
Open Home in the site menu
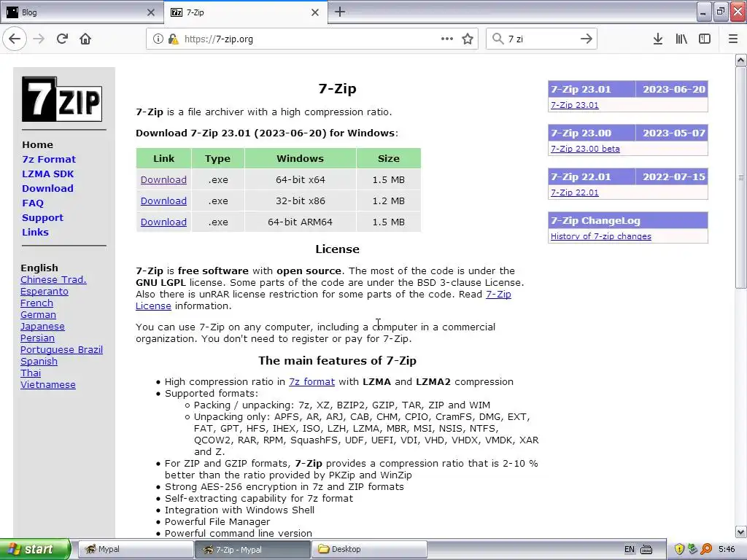pos(38,145)
